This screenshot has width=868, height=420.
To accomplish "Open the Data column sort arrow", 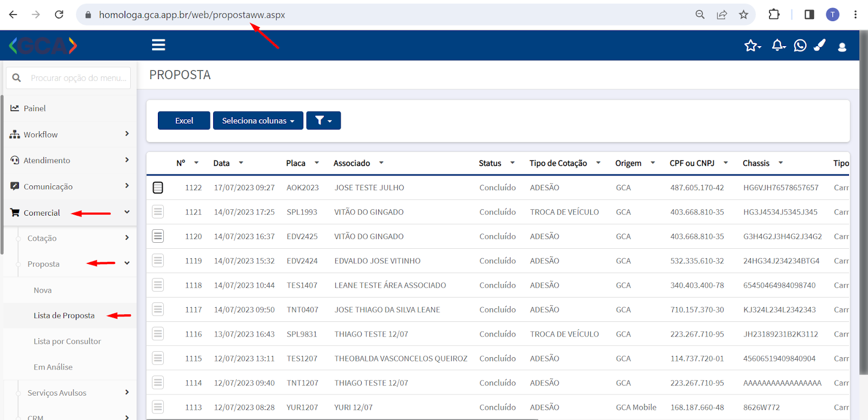I will [x=241, y=163].
